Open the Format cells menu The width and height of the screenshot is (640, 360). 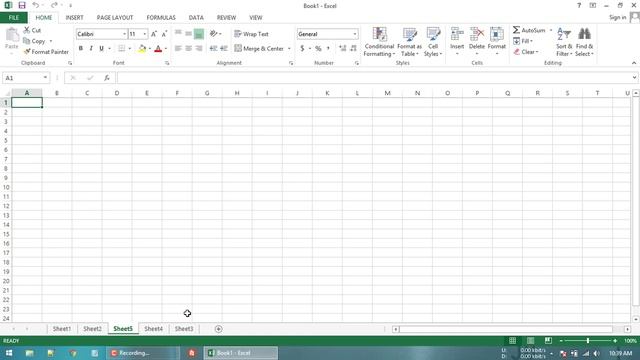point(497,41)
